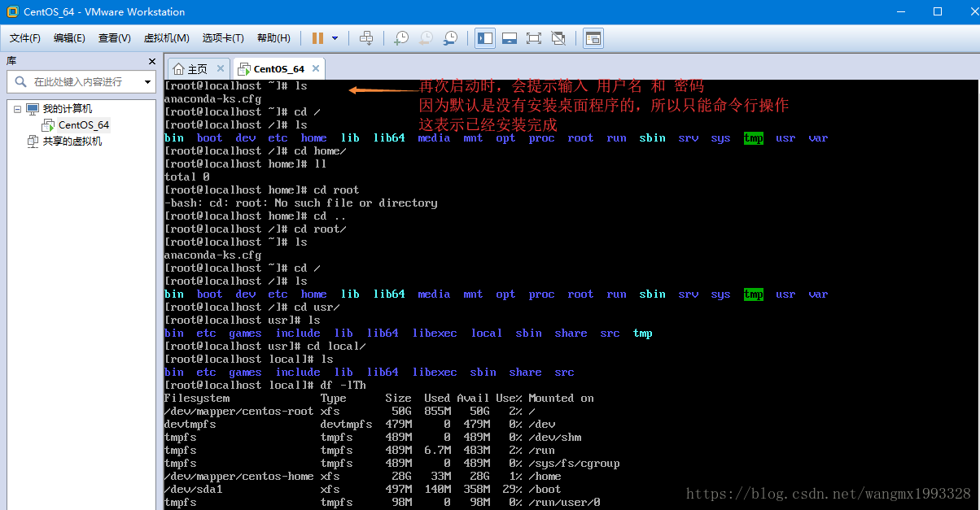Toggle the console view icon
Image resolution: width=980 pixels, height=510 pixels.
pos(593,38)
